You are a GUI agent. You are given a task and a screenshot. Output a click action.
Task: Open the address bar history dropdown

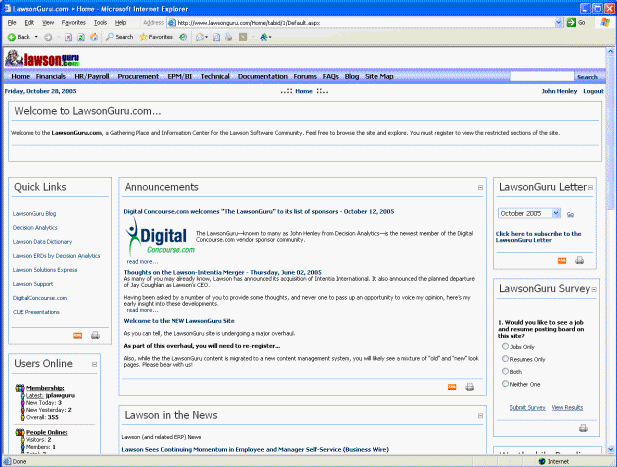tap(558, 23)
